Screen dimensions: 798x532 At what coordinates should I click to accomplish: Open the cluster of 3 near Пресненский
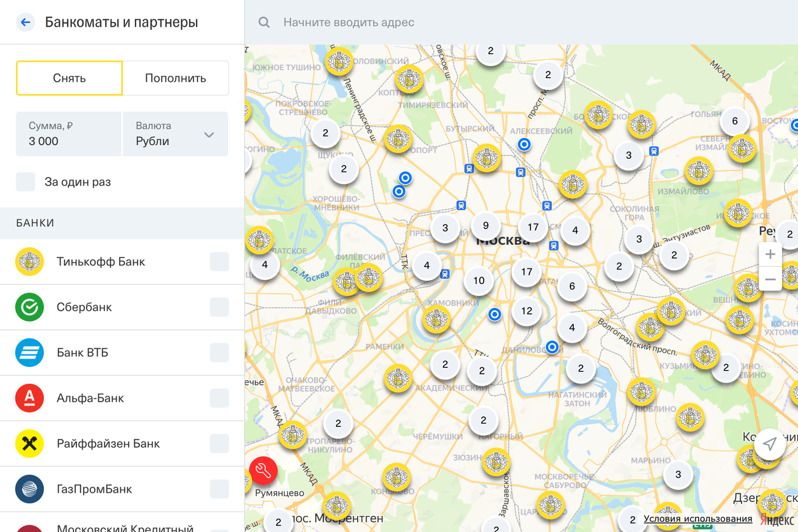(x=445, y=228)
